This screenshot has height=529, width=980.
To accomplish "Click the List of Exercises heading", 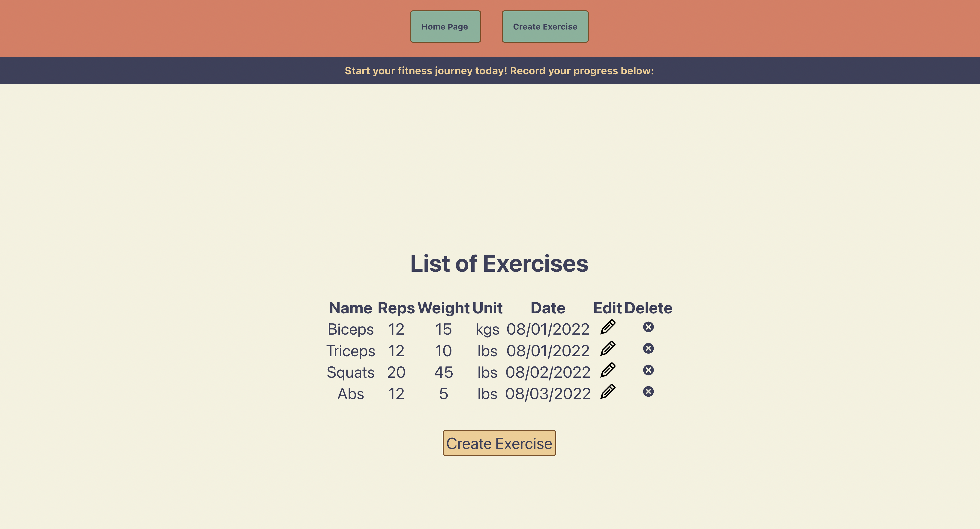I will tap(499, 263).
